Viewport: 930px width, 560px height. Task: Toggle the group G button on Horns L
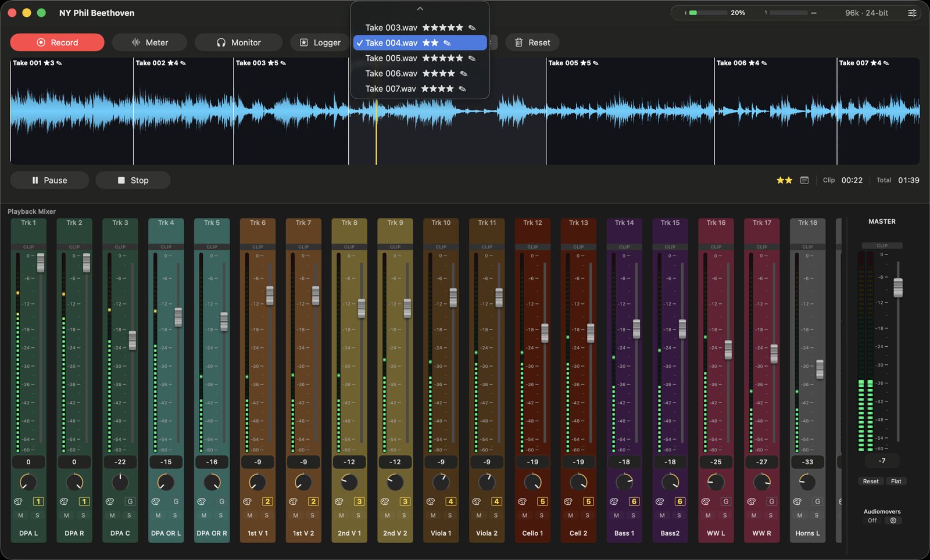point(817,501)
